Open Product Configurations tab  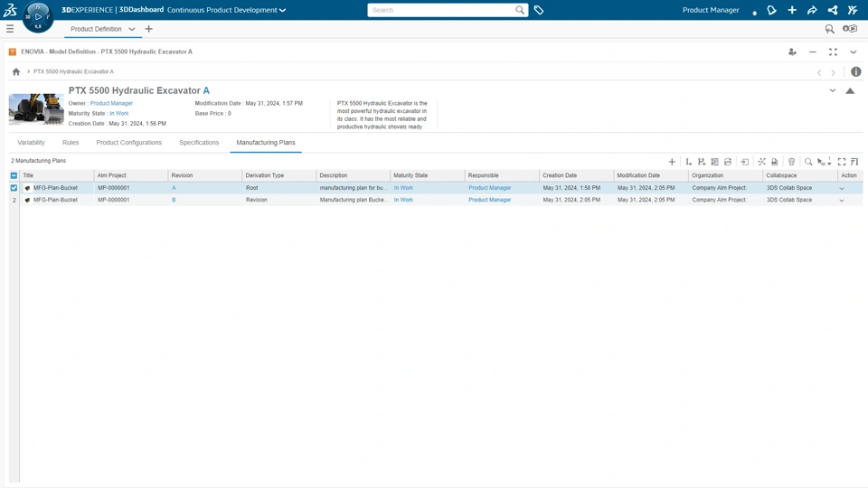tap(129, 142)
